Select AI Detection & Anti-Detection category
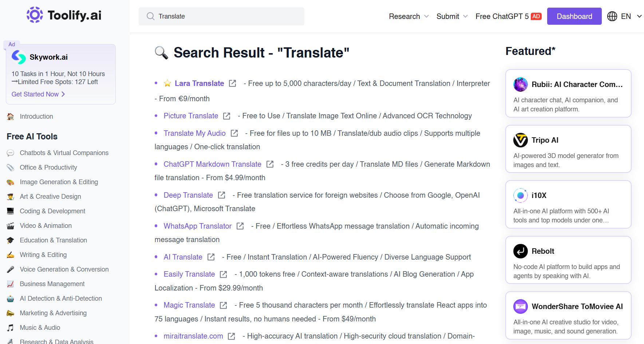 tap(61, 298)
